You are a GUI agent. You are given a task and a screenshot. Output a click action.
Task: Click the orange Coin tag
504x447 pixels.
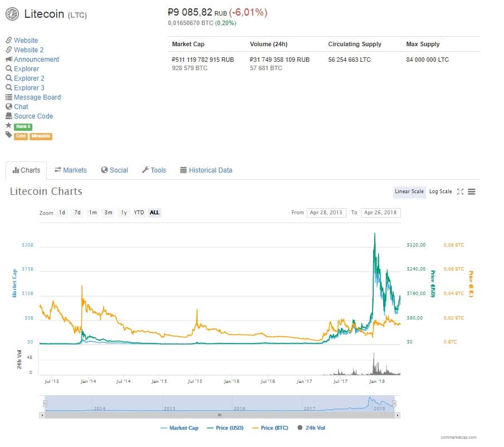click(21, 136)
